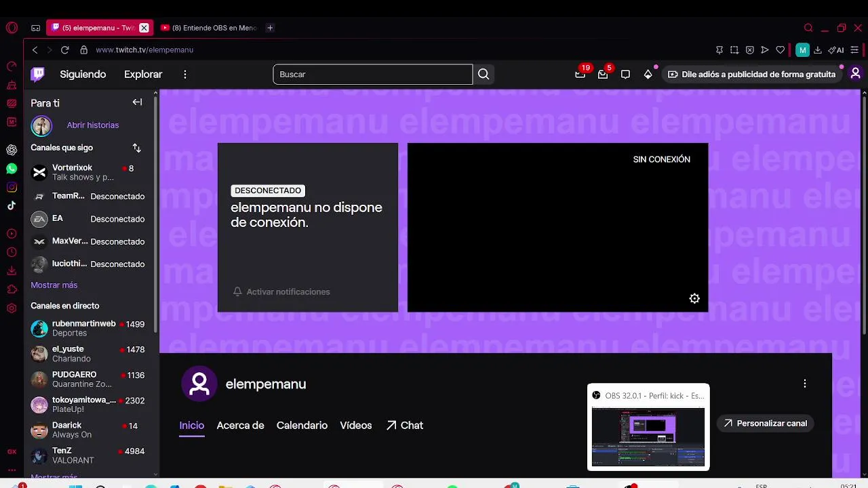
Task: Open History clock icon in sidebar
Action: (x=12, y=252)
